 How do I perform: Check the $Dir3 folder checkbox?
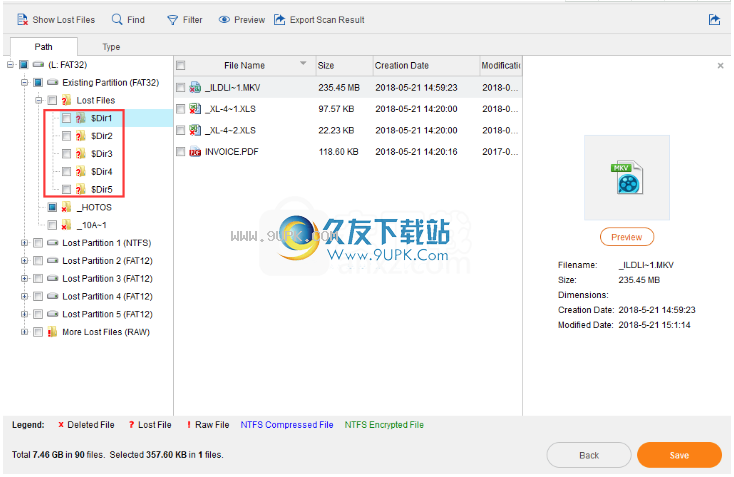click(x=66, y=154)
